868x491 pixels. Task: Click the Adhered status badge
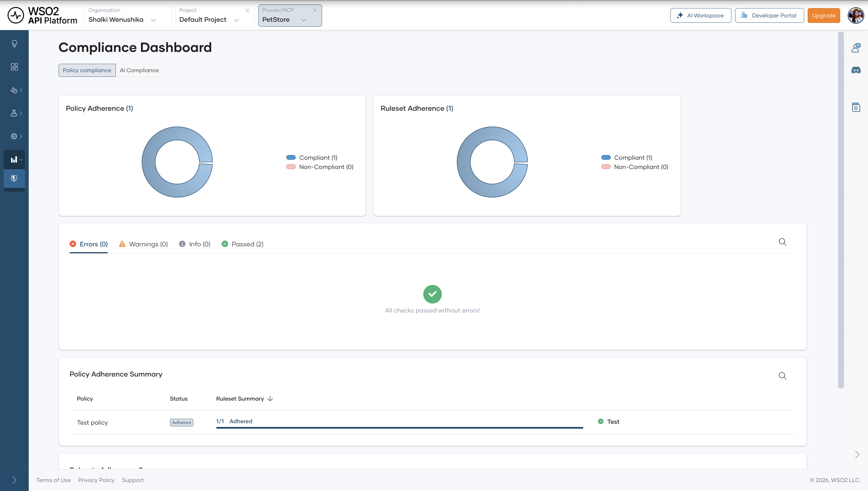182,423
